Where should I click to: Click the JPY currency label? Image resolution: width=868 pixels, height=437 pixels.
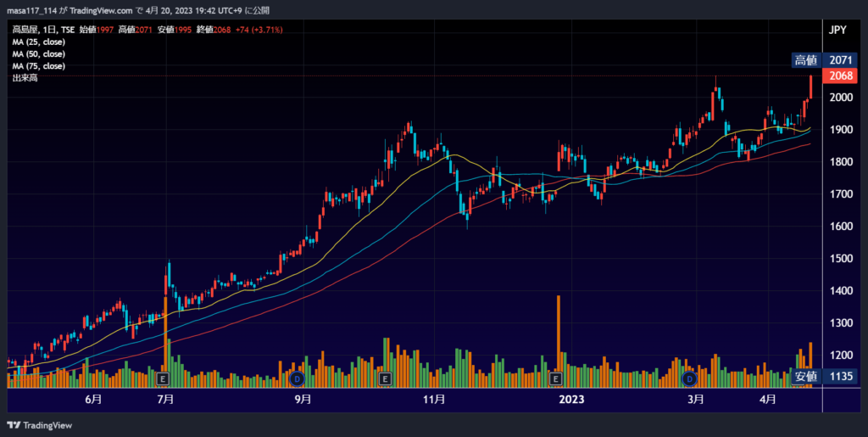tap(837, 30)
